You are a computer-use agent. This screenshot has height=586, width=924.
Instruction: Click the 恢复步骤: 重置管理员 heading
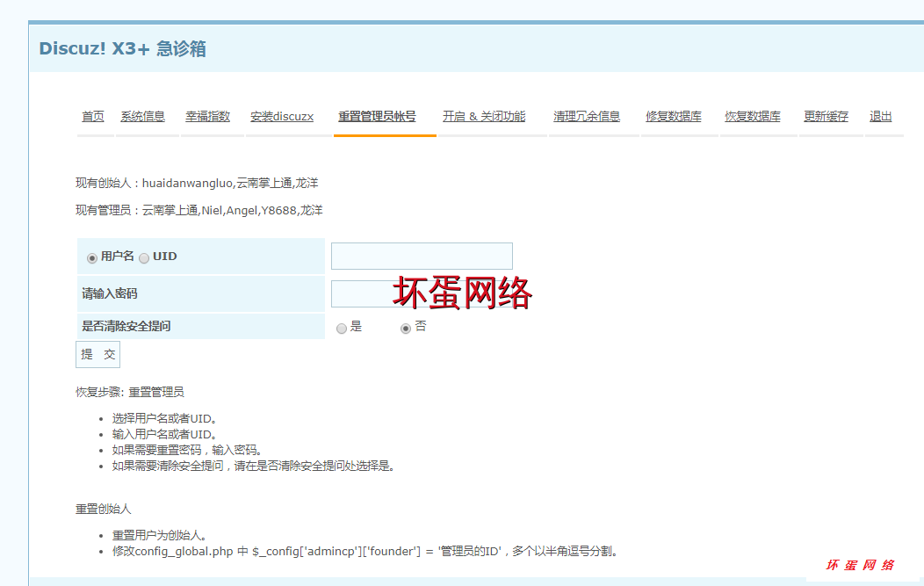click(x=130, y=392)
